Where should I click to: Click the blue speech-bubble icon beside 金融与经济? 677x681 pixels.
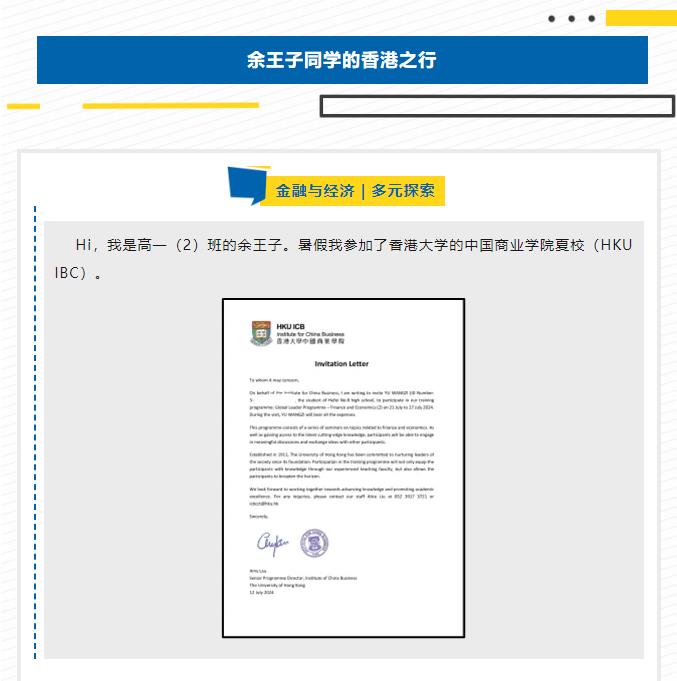click(248, 185)
